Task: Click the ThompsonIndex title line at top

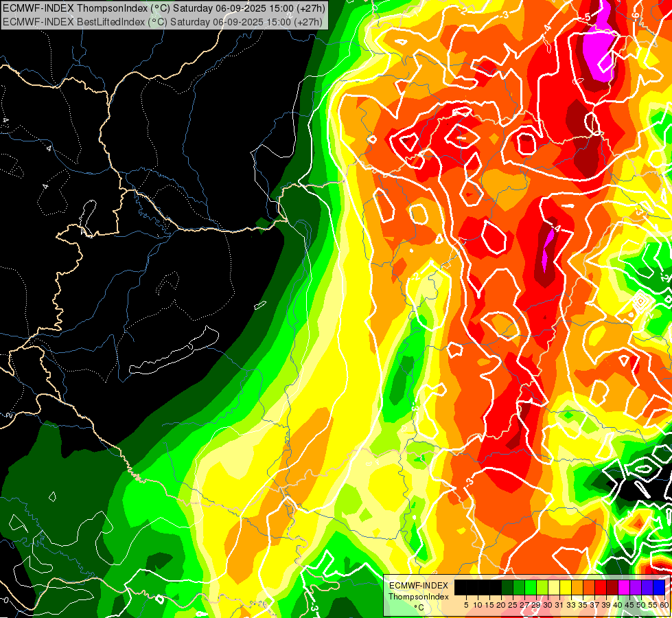Action: coord(164,8)
